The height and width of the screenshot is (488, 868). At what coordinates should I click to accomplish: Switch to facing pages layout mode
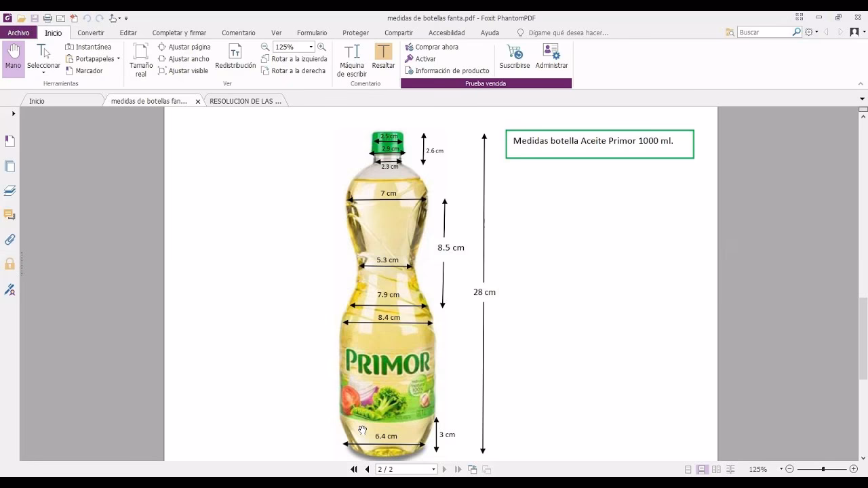[x=717, y=468]
